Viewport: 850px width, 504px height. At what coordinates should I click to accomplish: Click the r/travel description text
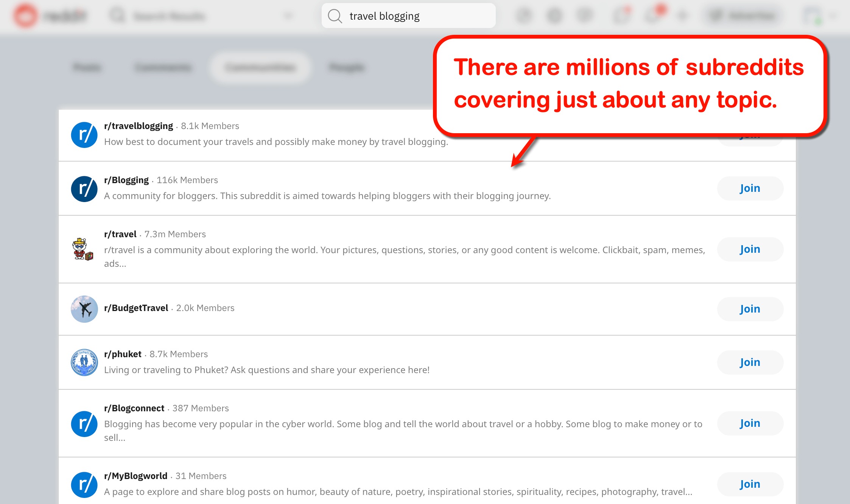pyautogui.click(x=405, y=257)
